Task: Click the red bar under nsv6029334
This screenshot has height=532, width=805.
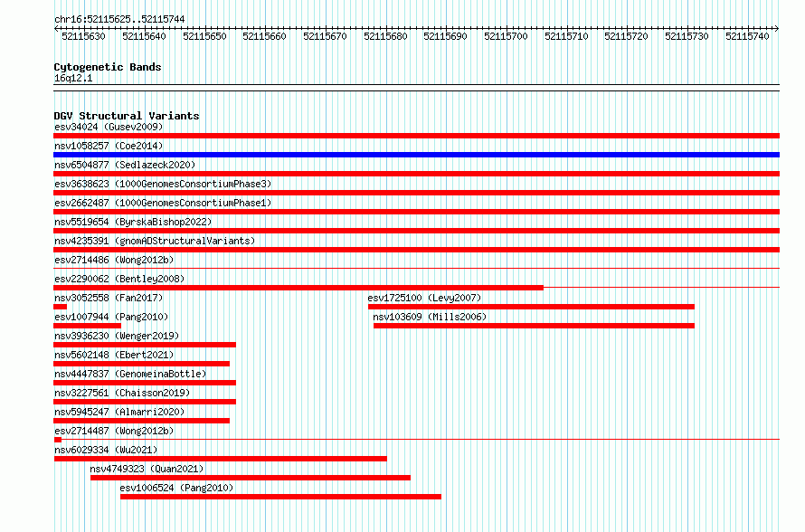Action: coord(221,459)
